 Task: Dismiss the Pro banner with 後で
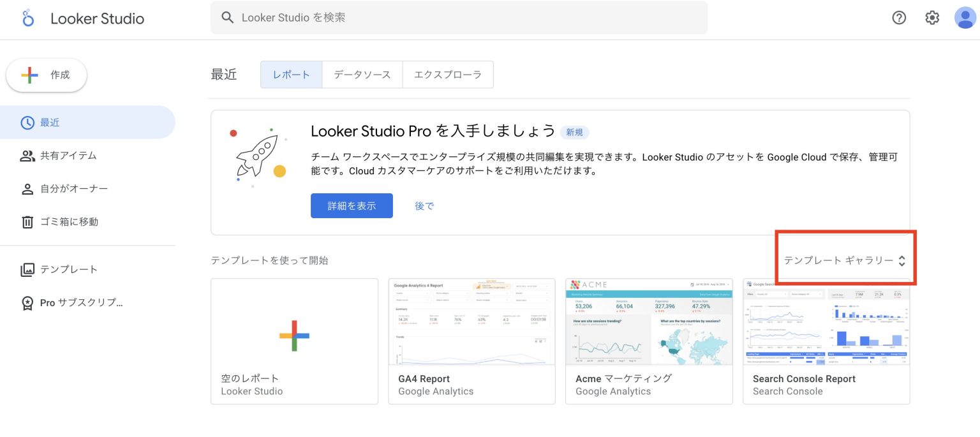[424, 205]
